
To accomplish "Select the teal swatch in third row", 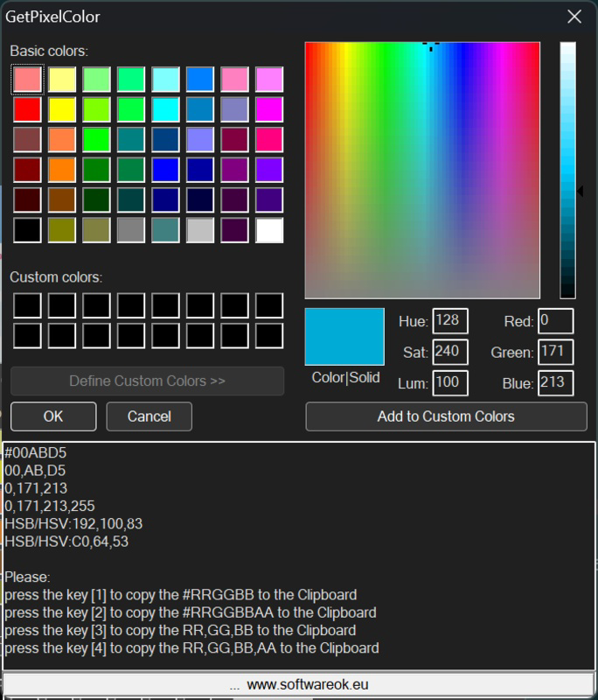I will (x=131, y=140).
